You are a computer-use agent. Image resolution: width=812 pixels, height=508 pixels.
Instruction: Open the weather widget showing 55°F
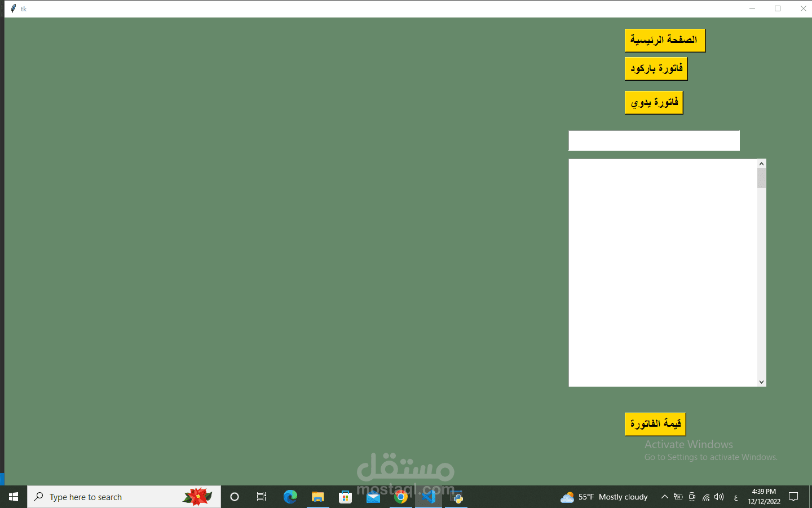click(x=604, y=497)
